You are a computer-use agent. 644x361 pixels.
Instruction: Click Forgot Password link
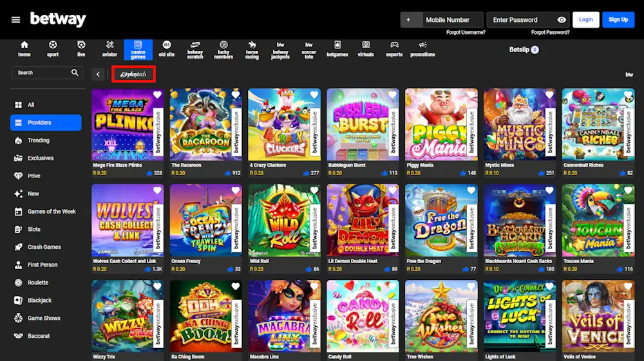[551, 32]
